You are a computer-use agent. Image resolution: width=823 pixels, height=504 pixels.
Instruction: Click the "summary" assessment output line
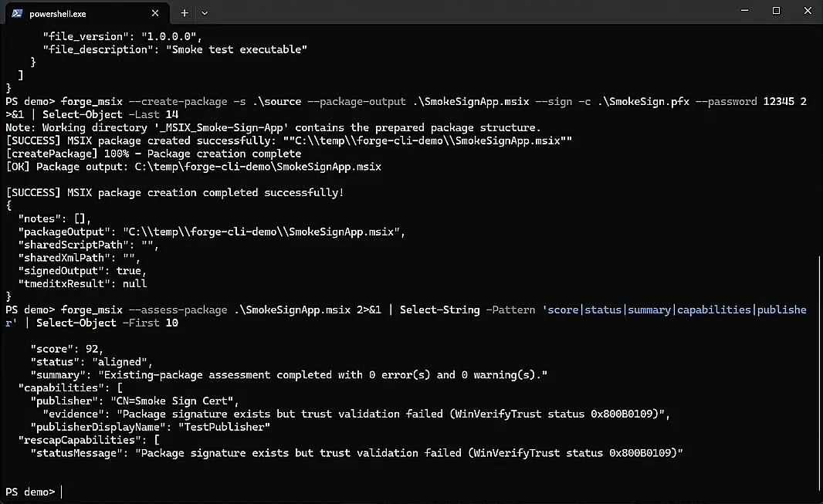tap(289, 375)
